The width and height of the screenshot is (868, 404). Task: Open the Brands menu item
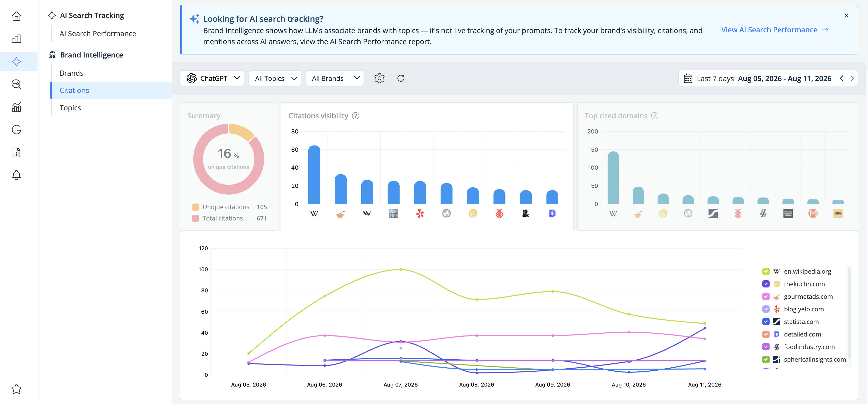click(x=71, y=73)
